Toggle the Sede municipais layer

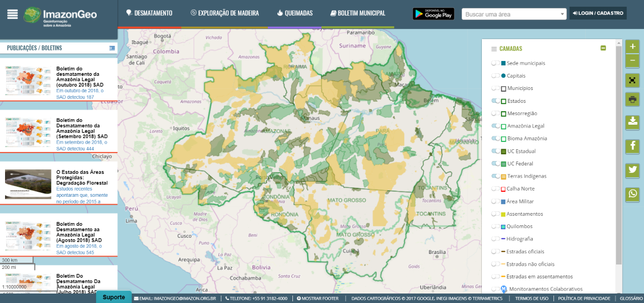coord(495,63)
